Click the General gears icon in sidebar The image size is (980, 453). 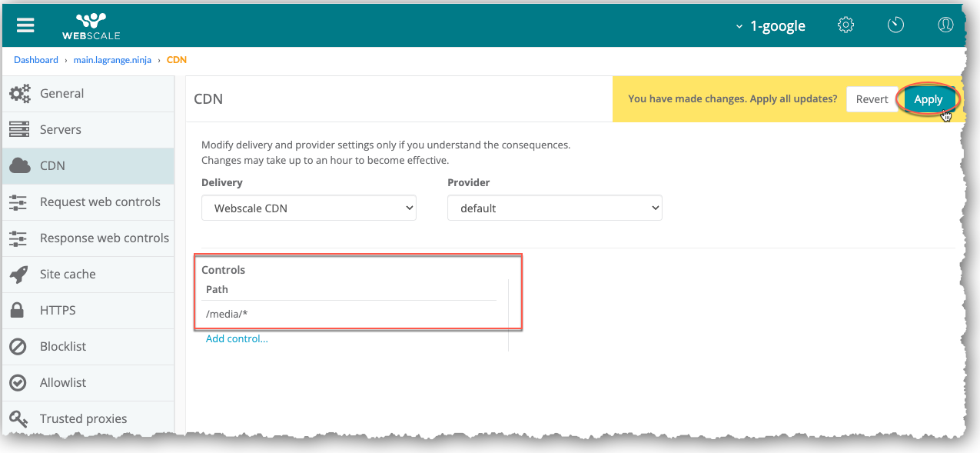pos(19,94)
